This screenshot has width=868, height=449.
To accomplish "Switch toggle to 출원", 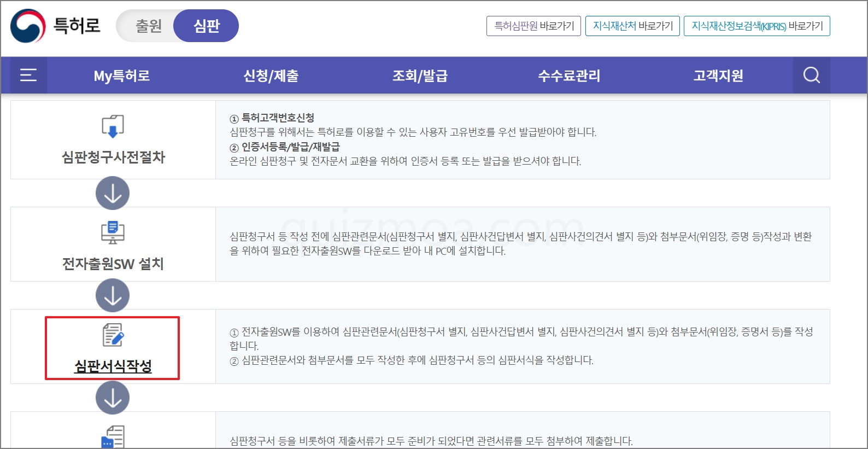I will tap(148, 26).
